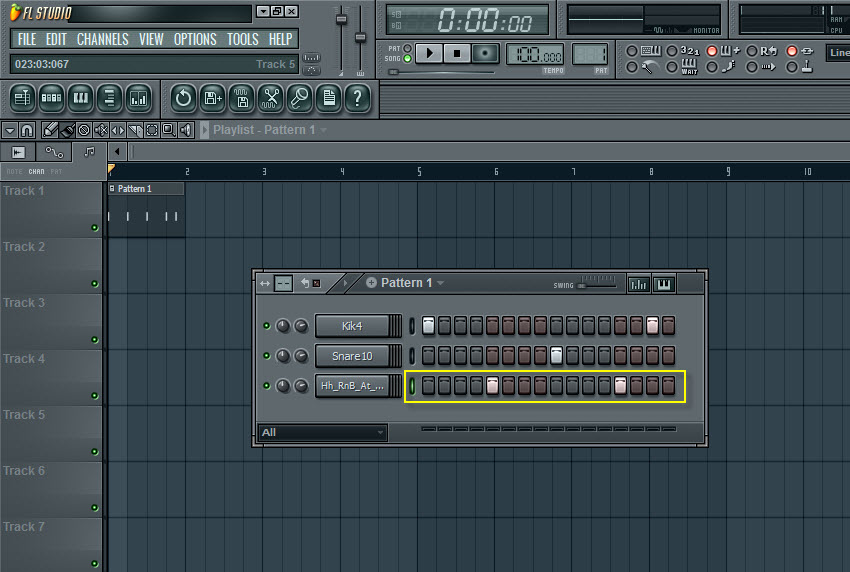
Task: Toggle multilink to controllers joystick option
Action: pos(792,67)
